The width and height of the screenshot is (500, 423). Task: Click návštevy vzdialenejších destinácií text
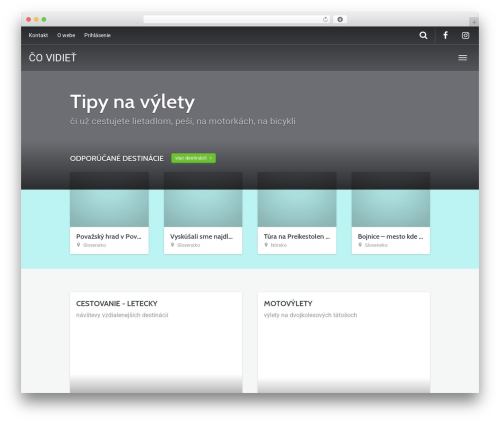122,315
